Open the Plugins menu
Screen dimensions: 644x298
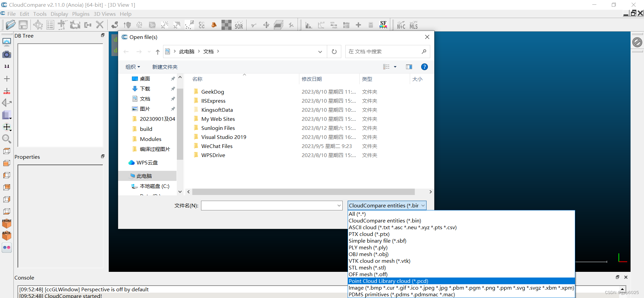[81, 14]
